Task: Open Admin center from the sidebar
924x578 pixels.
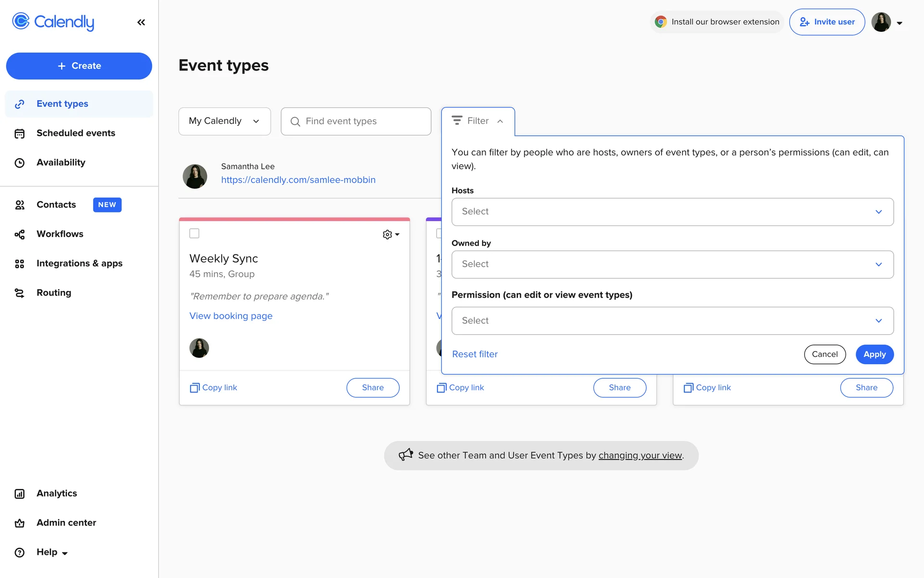Action: 66,523
